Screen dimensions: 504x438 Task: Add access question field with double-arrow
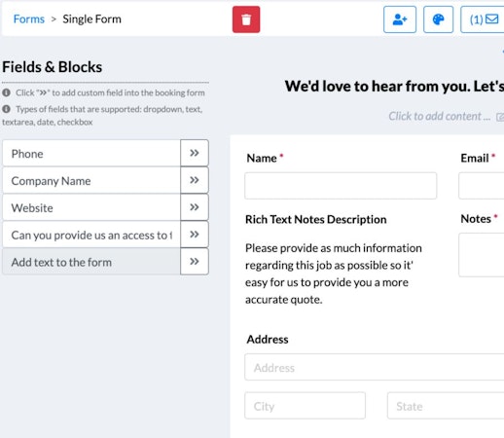pyautogui.click(x=195, y=235)
